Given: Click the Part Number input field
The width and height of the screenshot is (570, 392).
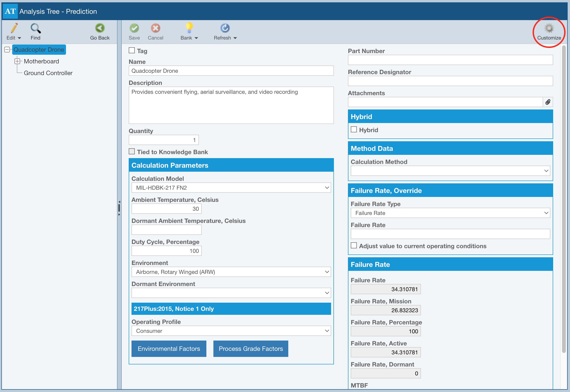Looking at the screenshot, I should 450,60.
